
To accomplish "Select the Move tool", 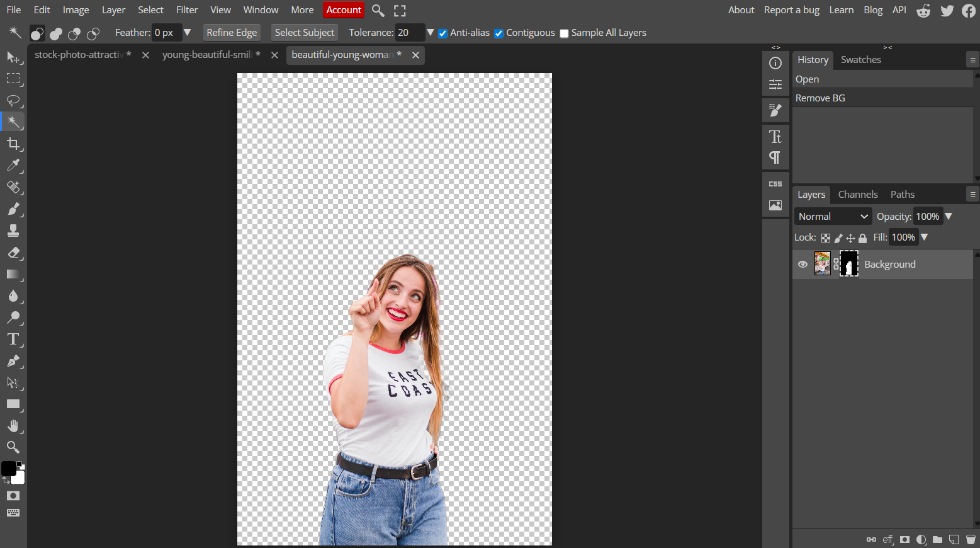I will pos(14,57).
